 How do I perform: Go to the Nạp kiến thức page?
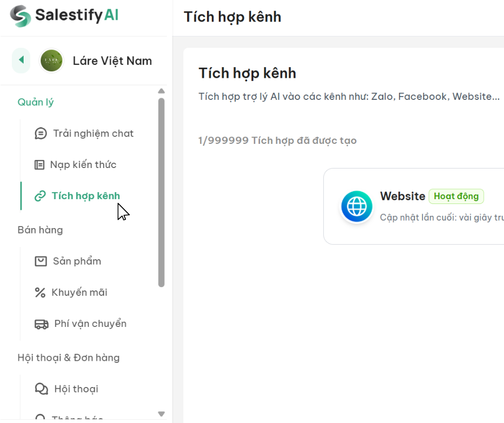pyautogui.click(x=83, y=165)
